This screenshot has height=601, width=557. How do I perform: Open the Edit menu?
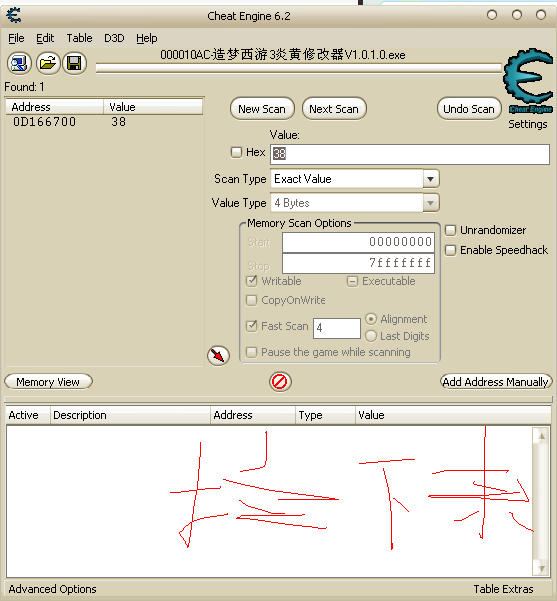click(45, 38)
